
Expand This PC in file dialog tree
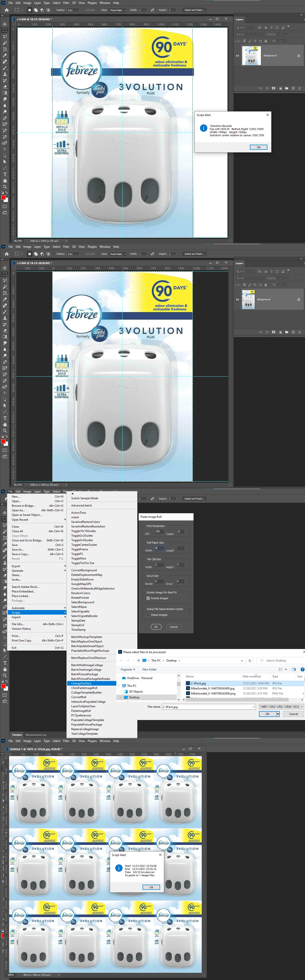point(119,686)
